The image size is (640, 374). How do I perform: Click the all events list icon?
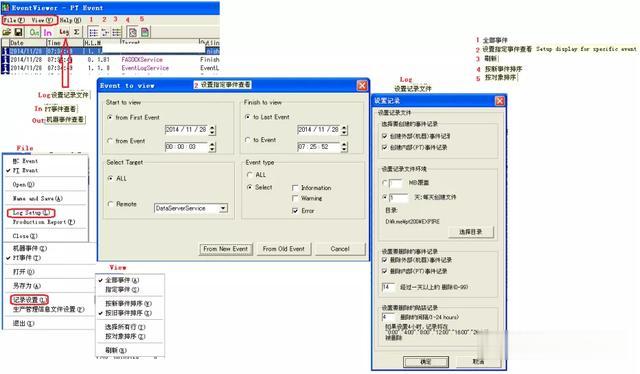coord(93,32)
